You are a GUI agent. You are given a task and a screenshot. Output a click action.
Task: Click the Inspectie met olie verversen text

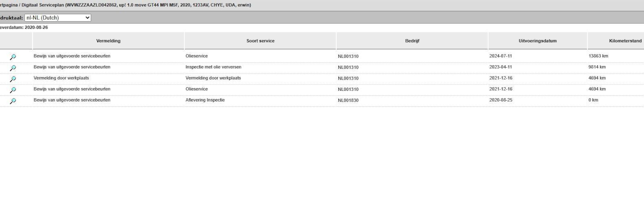[x=213, y=67]
